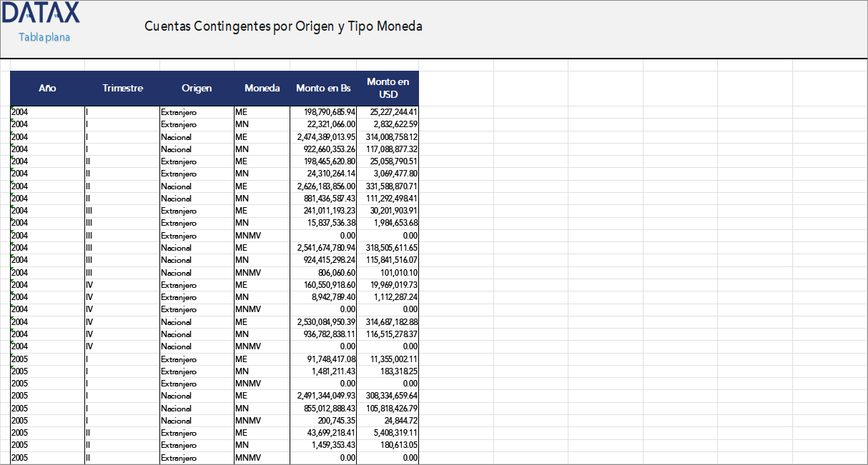Click the first MN cell under Moneda
This screenshot has height=465, width=868.
(244, 124)
